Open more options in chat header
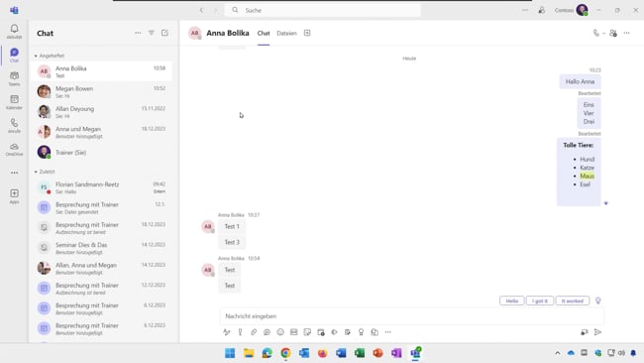The height and width of the screenshot is (363, 644). click(x=626, y=33)
